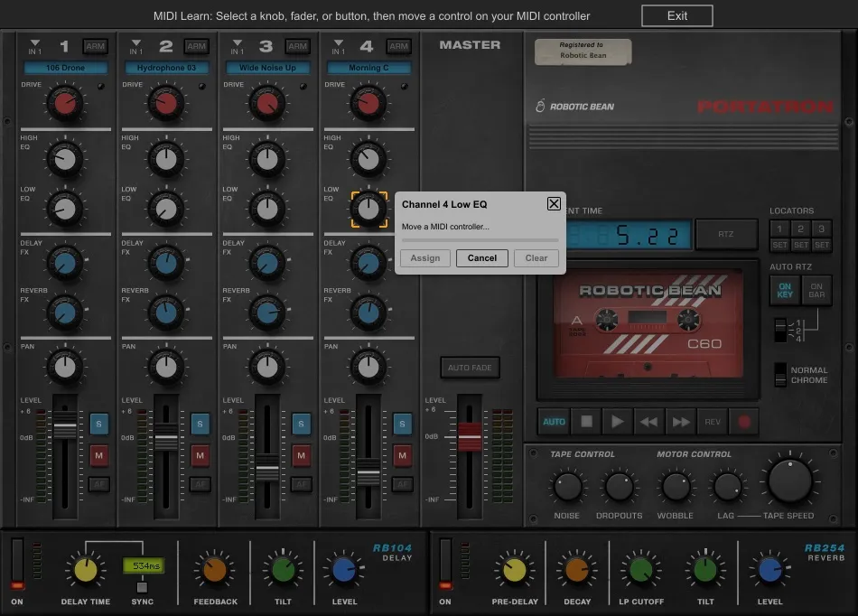Viewport: 858px width, 616px height.
Task: Select the tape Noise knob
Action: (x=567, y=487)
